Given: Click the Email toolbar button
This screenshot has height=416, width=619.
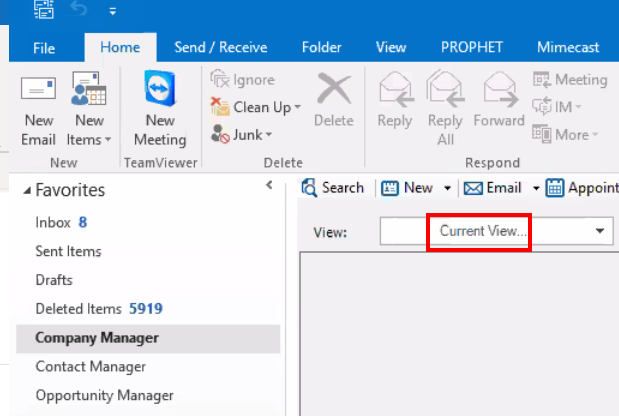Looking at the screenshot, I should point(492,188).
